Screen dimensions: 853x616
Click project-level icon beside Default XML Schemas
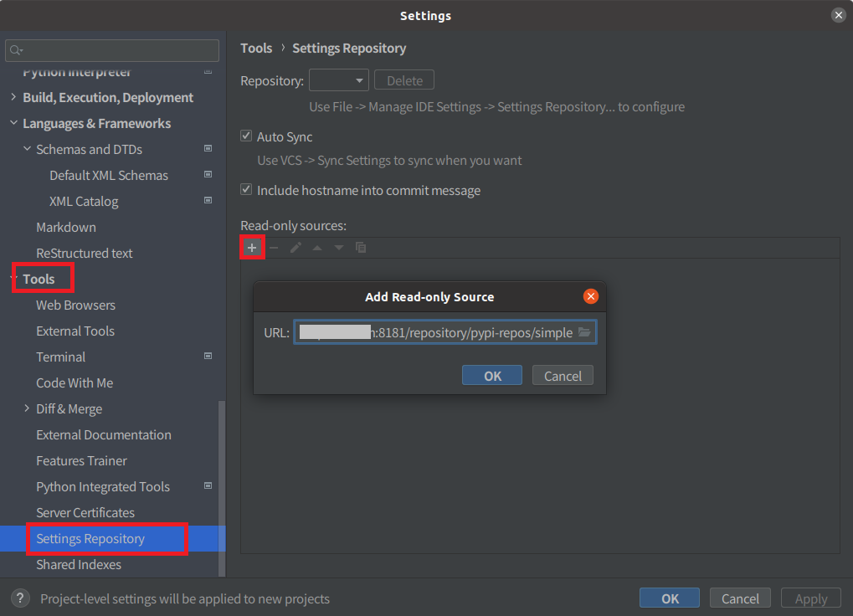click(208, 175)
